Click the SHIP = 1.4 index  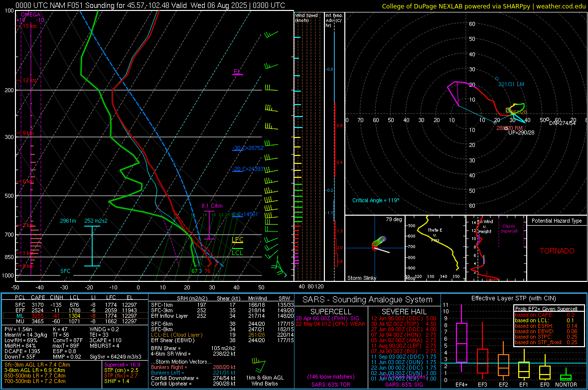tap(117, 381)
